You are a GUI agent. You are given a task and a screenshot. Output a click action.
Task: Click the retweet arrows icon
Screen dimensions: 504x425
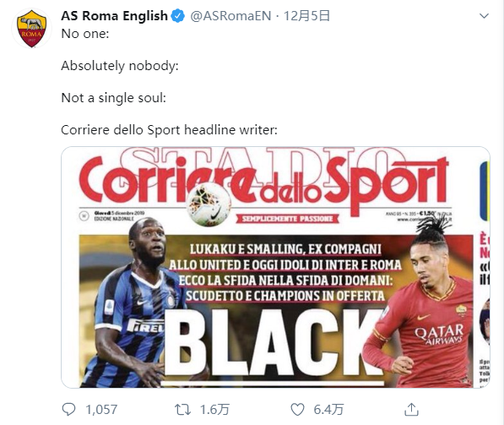pyautogui.click(x=182, y=410)
